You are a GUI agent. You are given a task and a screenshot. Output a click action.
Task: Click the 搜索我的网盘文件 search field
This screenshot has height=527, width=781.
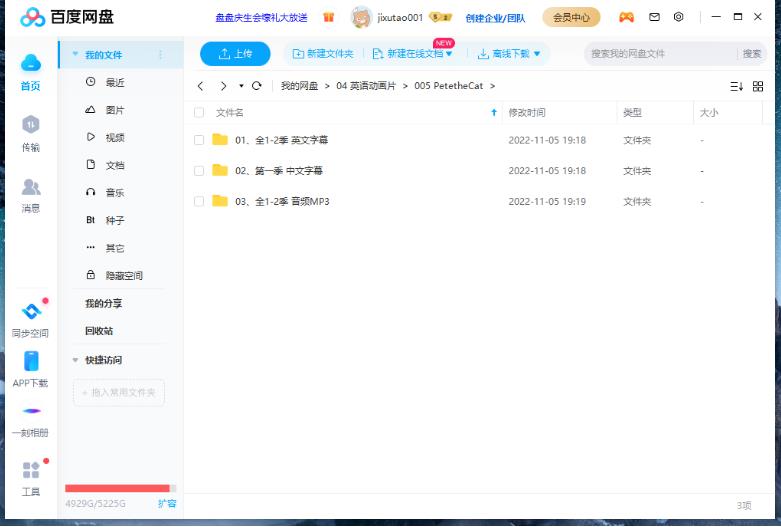tap(661, 54)
